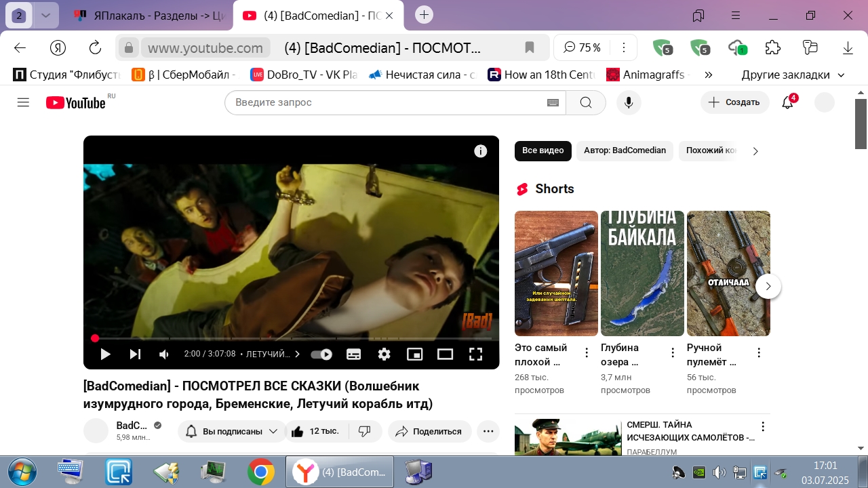Show hidden bookmarks chevron
Image resolution: width=868 pixels, height=488 pixels.
pyautogui.click(x=709, y=75)
